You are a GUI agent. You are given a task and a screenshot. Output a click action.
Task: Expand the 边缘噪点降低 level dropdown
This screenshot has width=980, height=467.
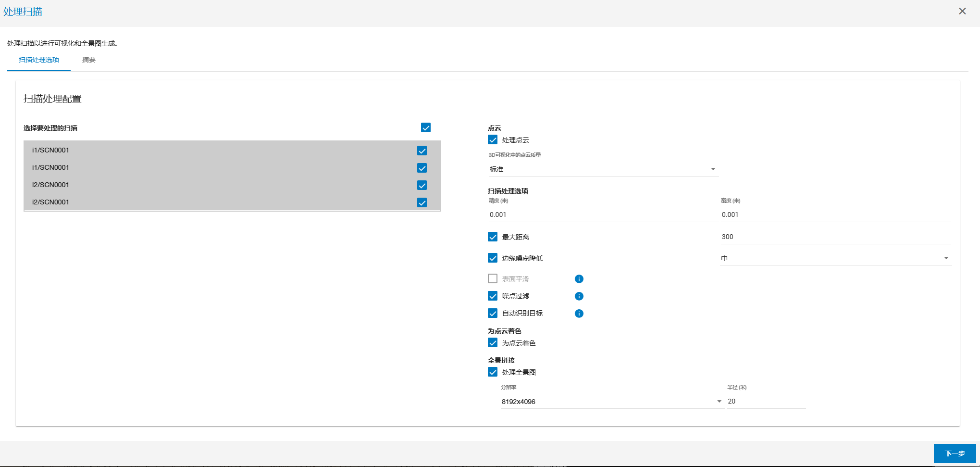(834, 258)
